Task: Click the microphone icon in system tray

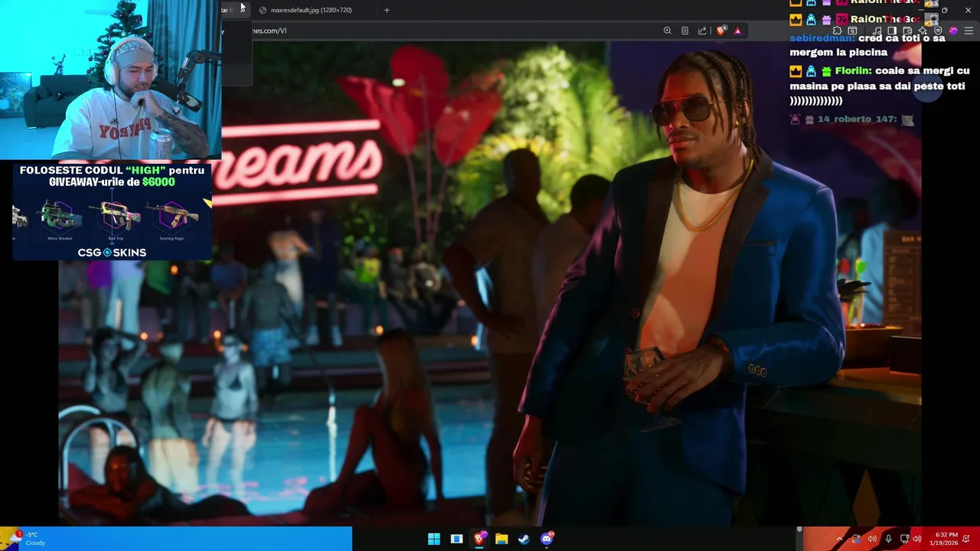Action: pyautogui.click(x=888, y=539)
